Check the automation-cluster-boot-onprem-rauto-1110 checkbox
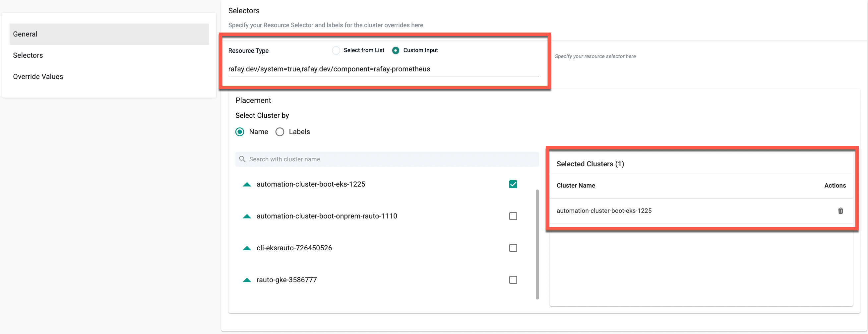This screenshot has height=334, width=868. pyautogui.click(x=513, y=216)
